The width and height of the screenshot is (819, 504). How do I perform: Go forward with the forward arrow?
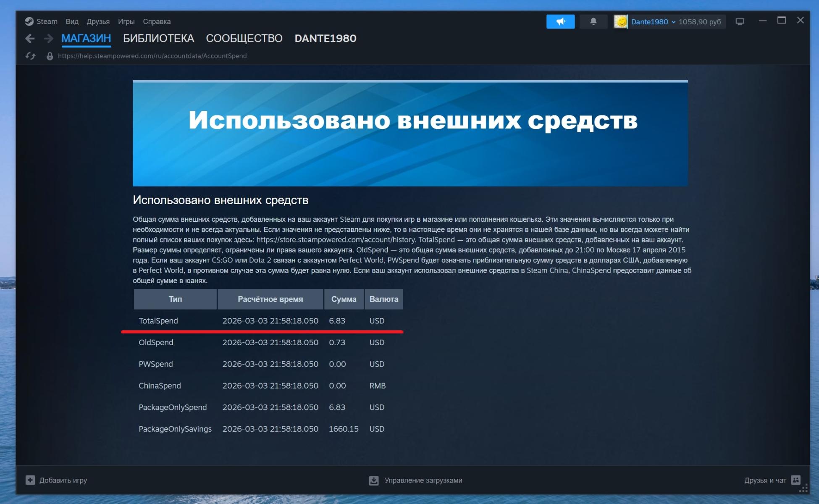(49, 39)
